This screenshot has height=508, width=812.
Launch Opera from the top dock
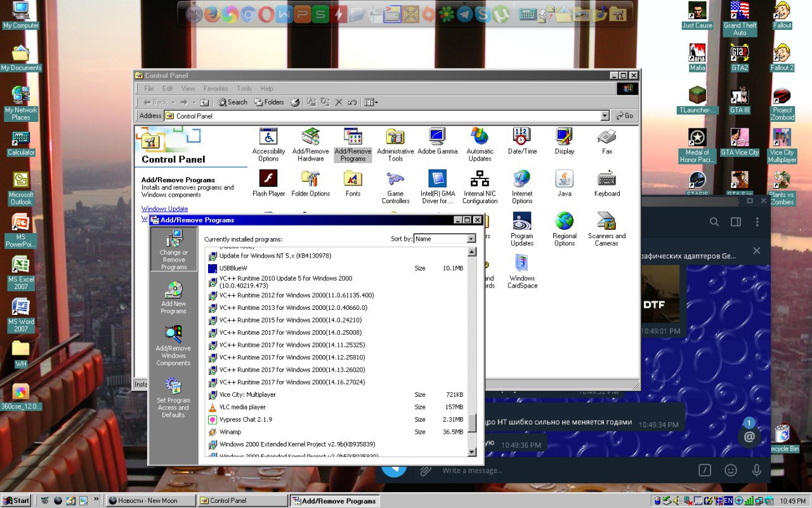point(266,14)
